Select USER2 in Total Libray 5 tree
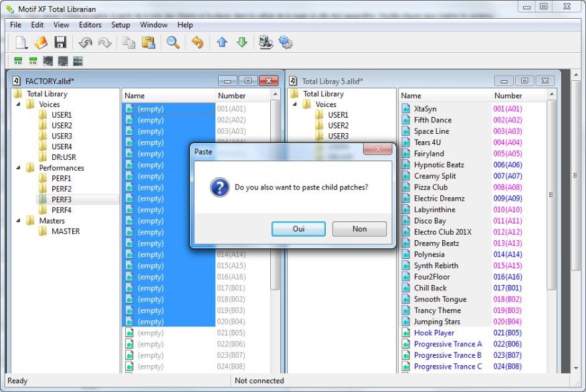The height and width of the screenshot is (392, 586). [x=338, y=125]
